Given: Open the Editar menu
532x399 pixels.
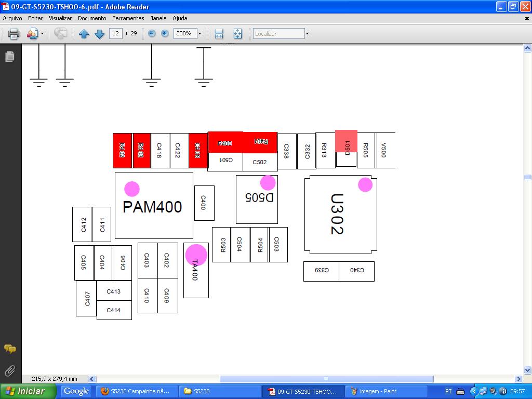Looking at the screenshot, I should click(x=35, y=18).
